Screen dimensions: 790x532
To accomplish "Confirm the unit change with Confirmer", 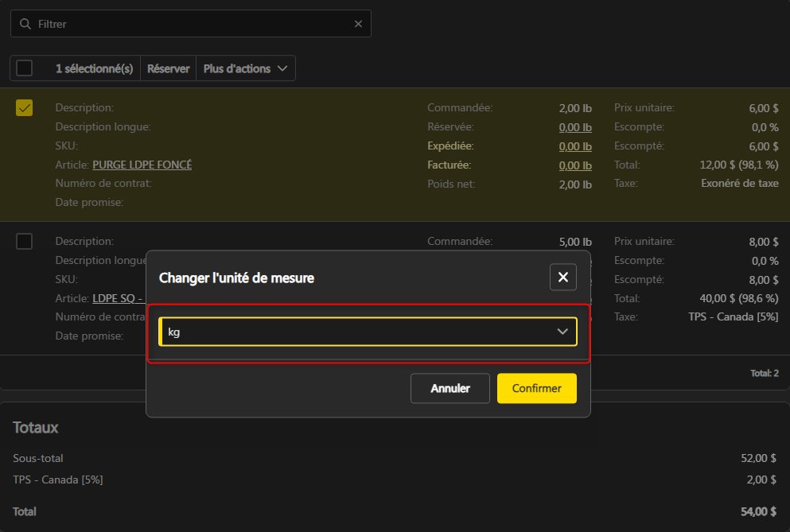I will click(536, 389).
